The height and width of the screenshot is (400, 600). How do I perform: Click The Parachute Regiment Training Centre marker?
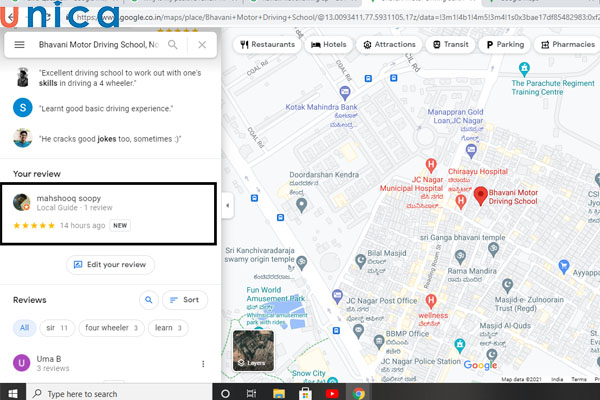tap(524, 69)
